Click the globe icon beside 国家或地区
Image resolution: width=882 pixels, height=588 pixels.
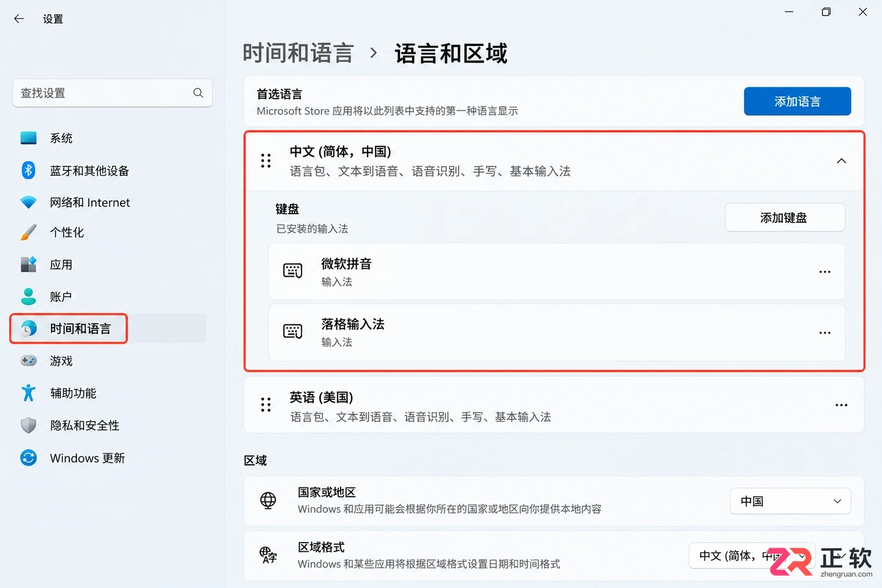click(268, 500)
